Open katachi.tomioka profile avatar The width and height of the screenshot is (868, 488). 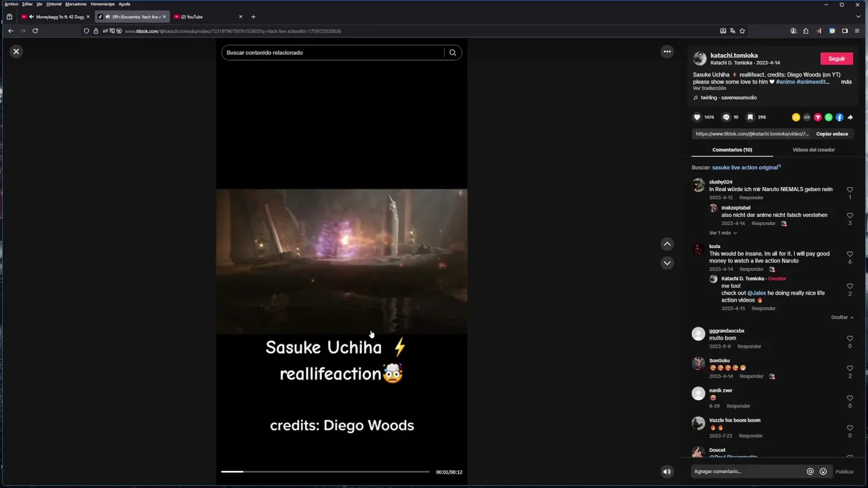(700, 59)
